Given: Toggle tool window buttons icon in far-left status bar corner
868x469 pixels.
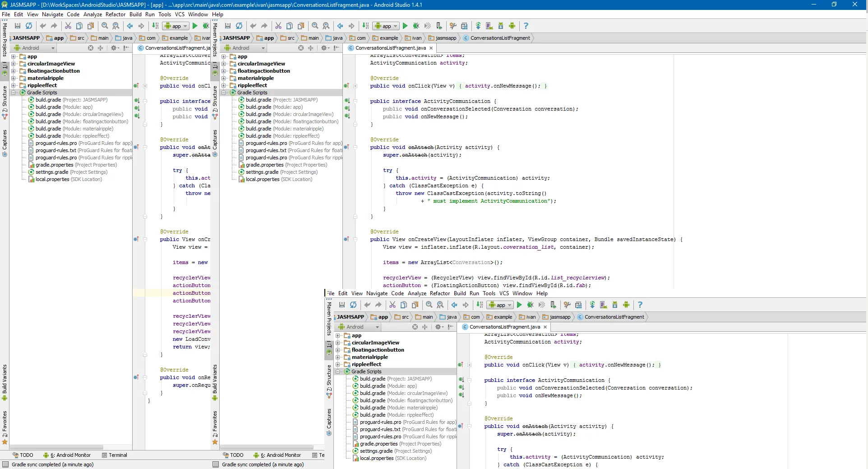Looking at the screenshot, I should (5, 464).
